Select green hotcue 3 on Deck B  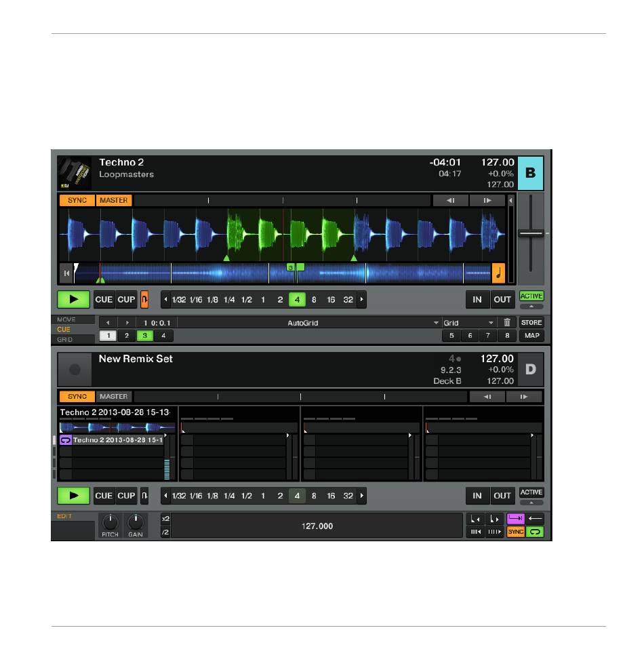(x=145, y=336)
